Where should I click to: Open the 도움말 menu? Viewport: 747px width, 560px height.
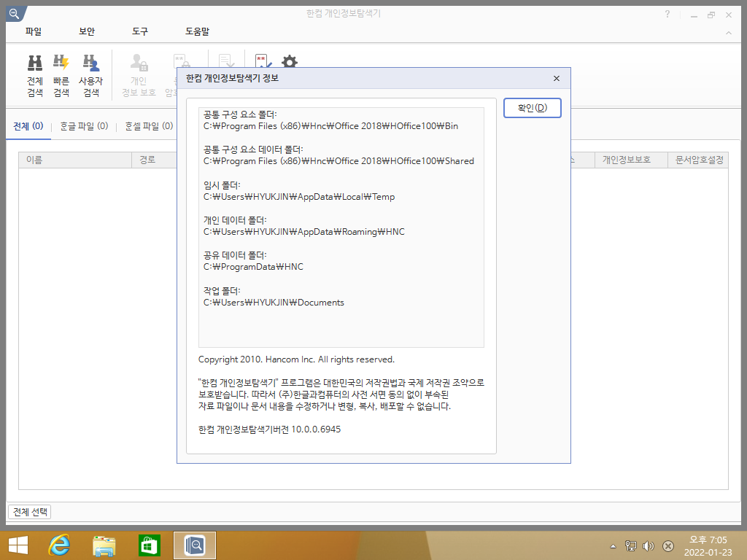pyautogui.click(x=197, y=31)
